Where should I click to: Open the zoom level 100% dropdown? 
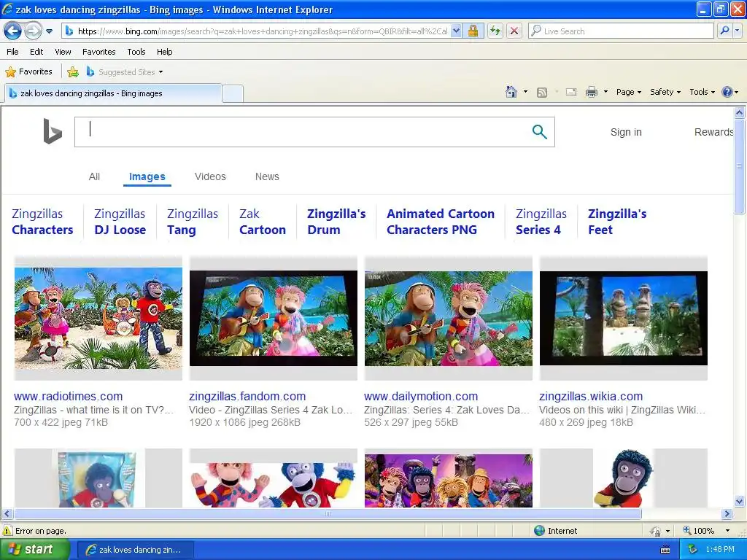tap(727, 531)
